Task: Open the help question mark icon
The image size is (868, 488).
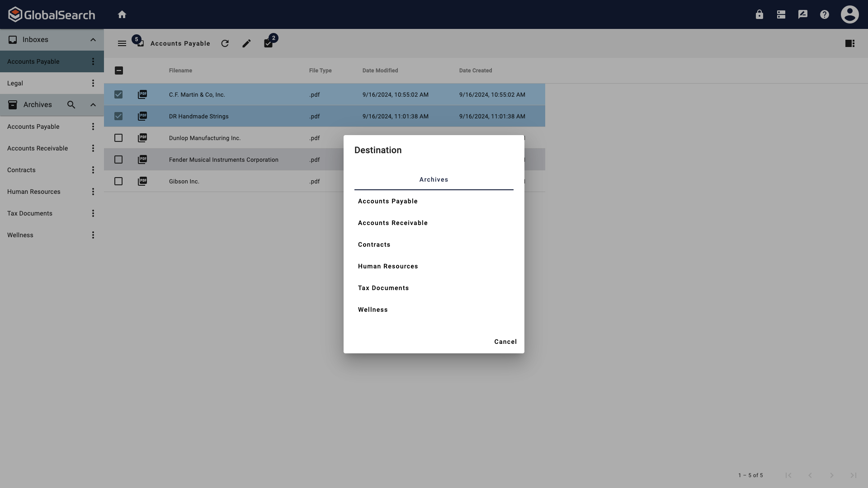Action: [x=825, y=14]
